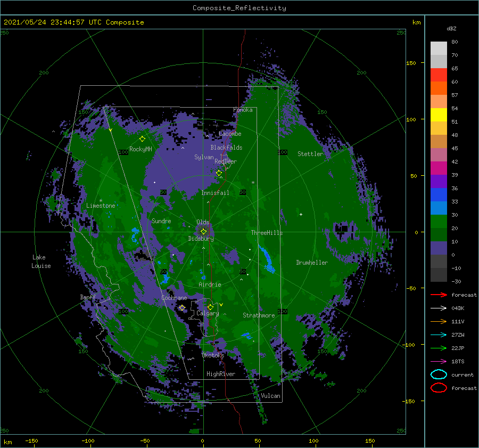Click the yellow diamond marker near RedDeer

pyautogui.click(x=219, y=173)
